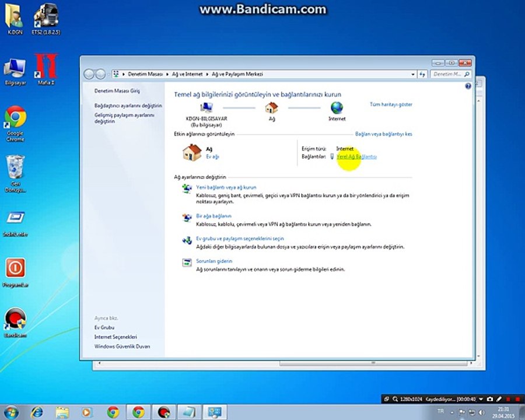This screenshot has width=525, height=420.
Task: Click Bandicam magnifier search icon
Action: (395, 399)
